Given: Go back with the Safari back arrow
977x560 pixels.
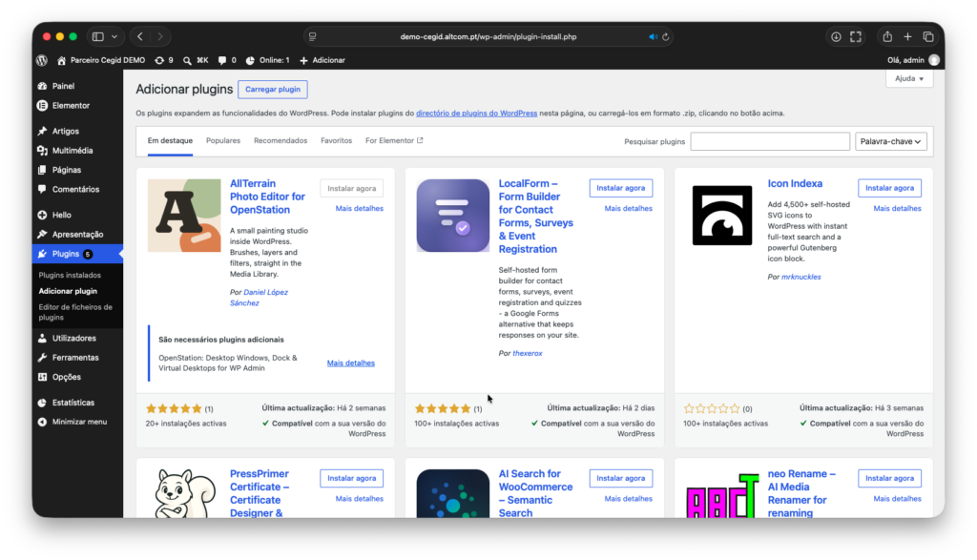Looking at the screenshot, I should pyautogui.click(x=140, y=37).
